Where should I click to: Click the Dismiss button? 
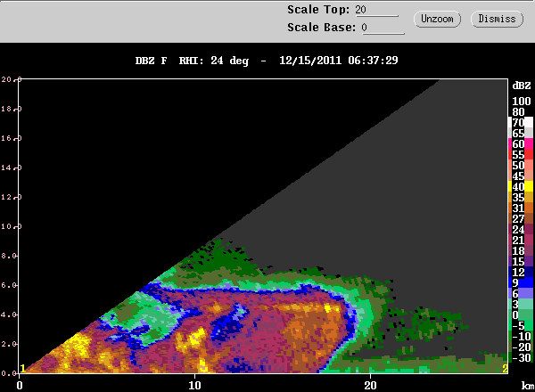click(497, 19)
